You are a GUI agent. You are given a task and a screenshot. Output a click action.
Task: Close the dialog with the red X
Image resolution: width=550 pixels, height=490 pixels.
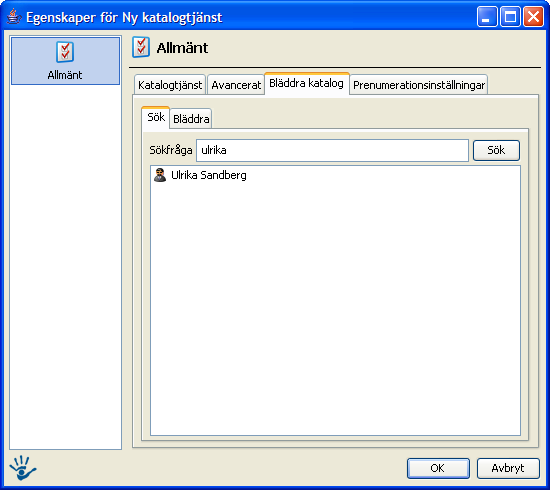coord(533,16)
